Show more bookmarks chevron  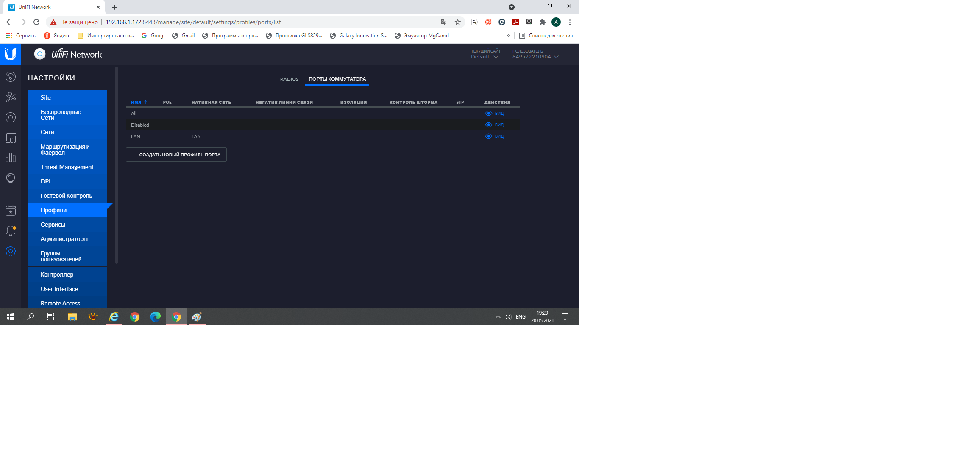click(508, 36)
